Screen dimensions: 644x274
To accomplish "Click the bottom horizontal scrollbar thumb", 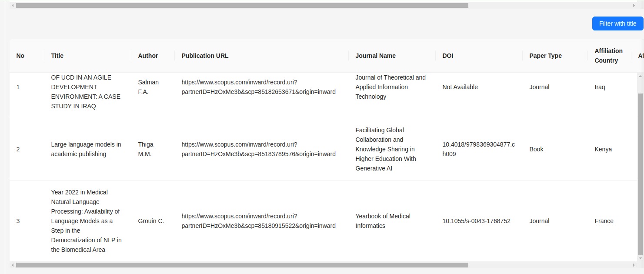I will [242, 265].
